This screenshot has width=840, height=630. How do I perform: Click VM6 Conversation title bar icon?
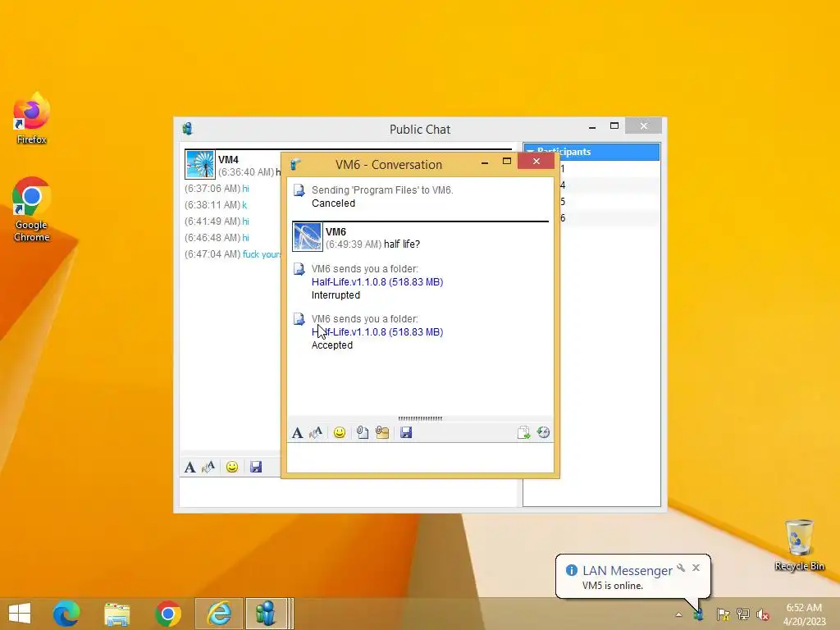point(295,164)
